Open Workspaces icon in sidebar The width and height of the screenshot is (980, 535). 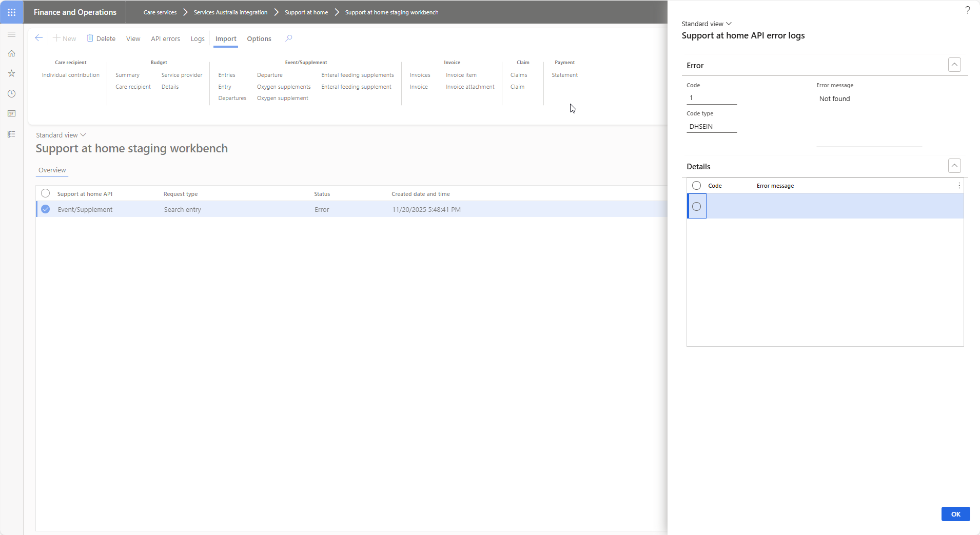click(11, 114)
